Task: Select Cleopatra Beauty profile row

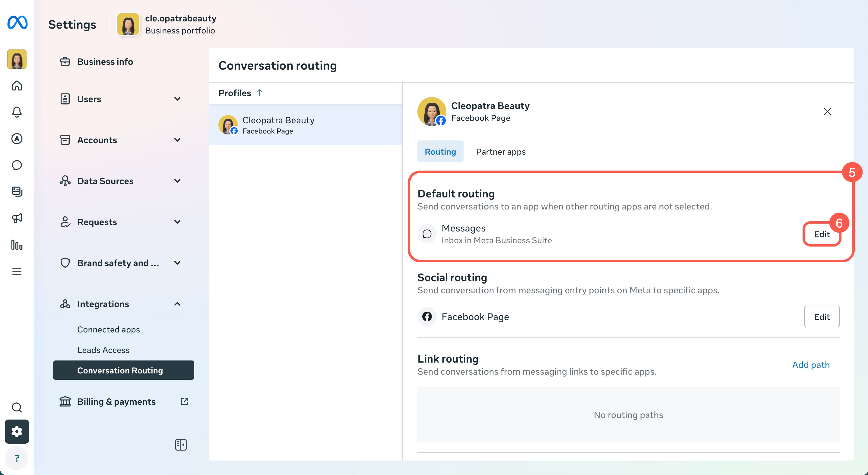Action: [x=305, y=125]
